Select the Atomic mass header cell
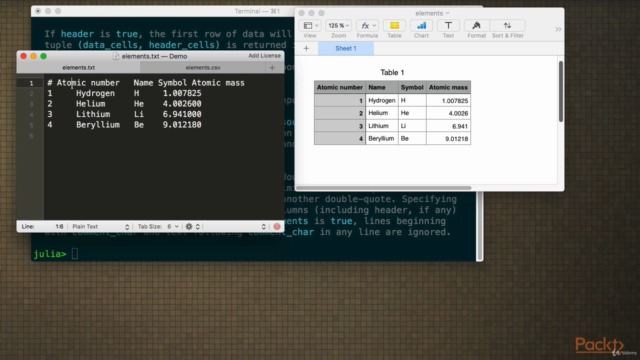 pyautogui.click(x=448, y=87)
